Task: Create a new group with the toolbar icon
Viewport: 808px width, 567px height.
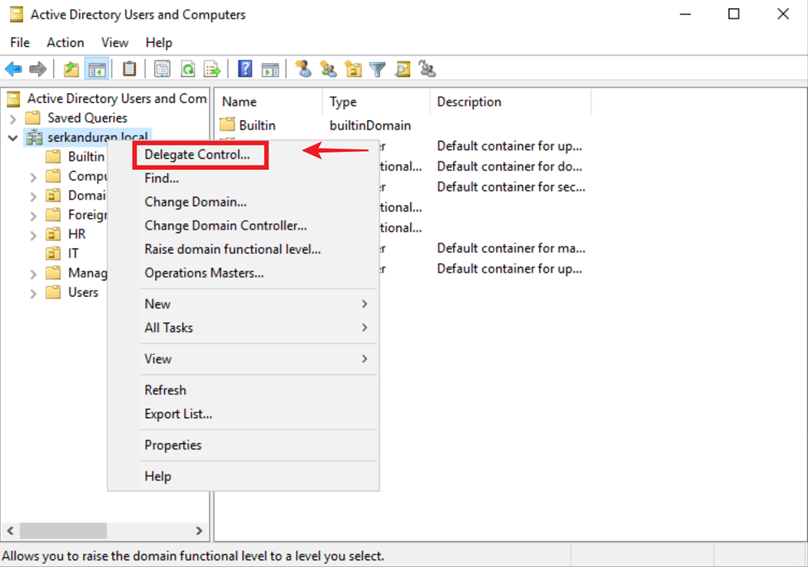Action: tap(328, 69)
